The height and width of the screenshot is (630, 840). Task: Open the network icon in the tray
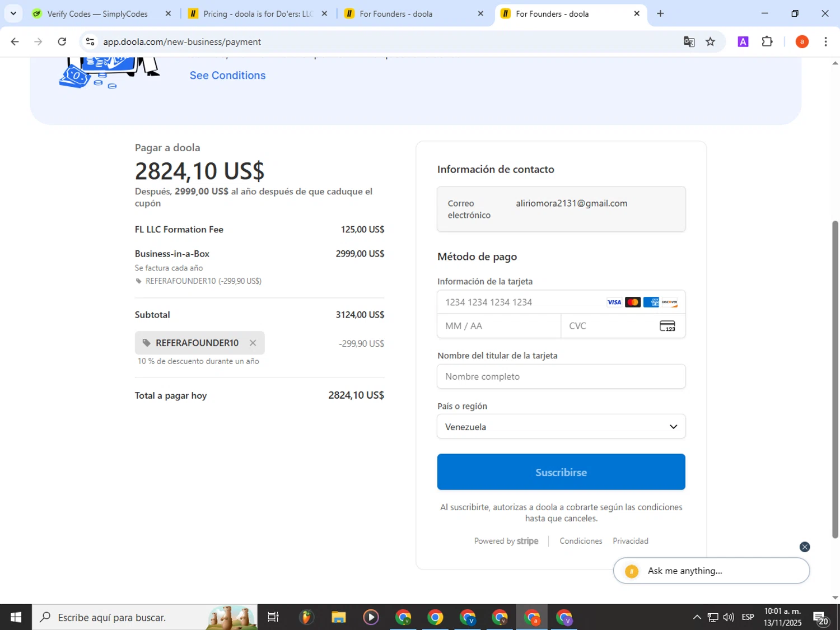click(x=712, y=617)
